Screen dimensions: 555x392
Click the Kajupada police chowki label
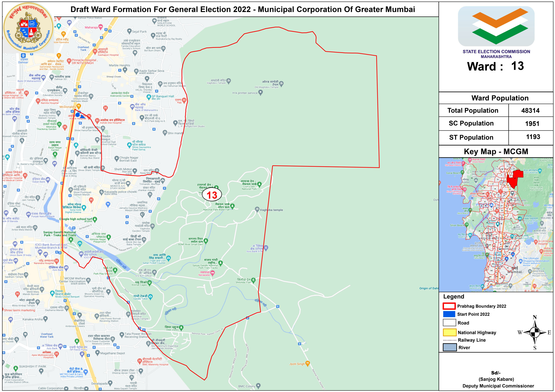point(120,192)
